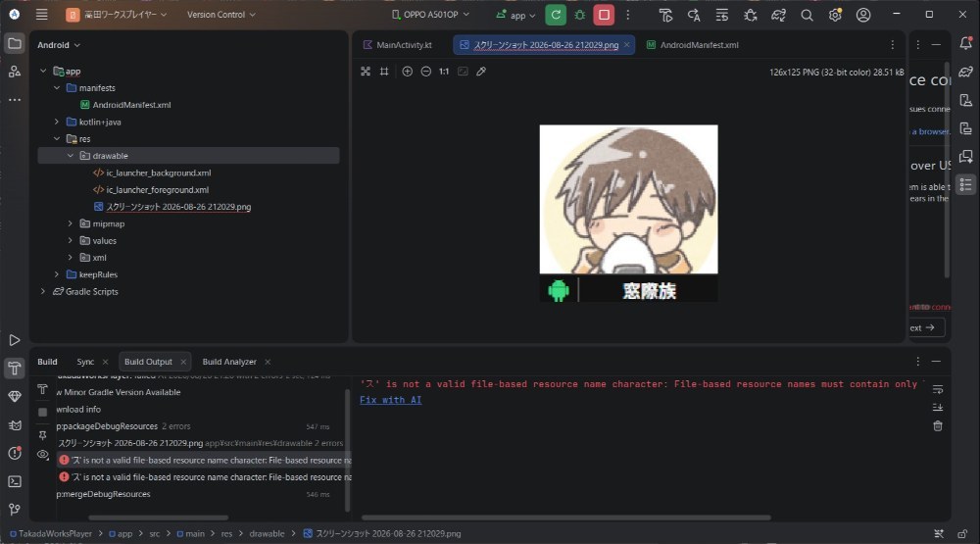Image resolution: width=980 pixels, height=544 pixels.
Task: Open the color picker eyedropper tool
Action: click(x=481, y=72)
